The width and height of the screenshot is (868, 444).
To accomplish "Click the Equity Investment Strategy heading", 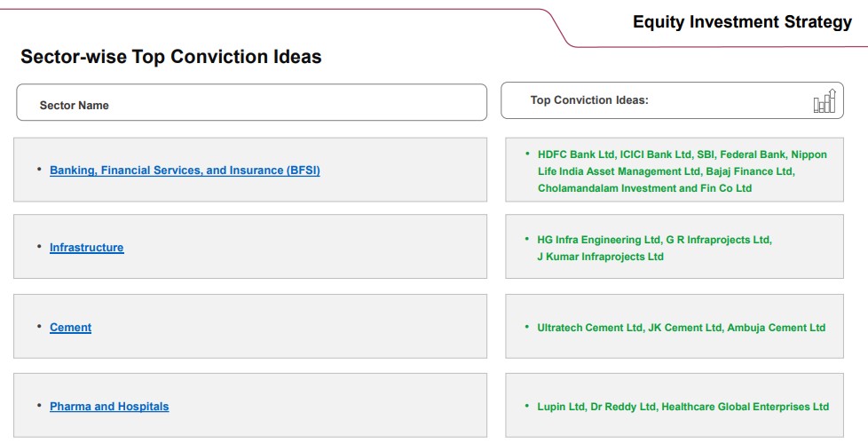I will click(742, 23).
